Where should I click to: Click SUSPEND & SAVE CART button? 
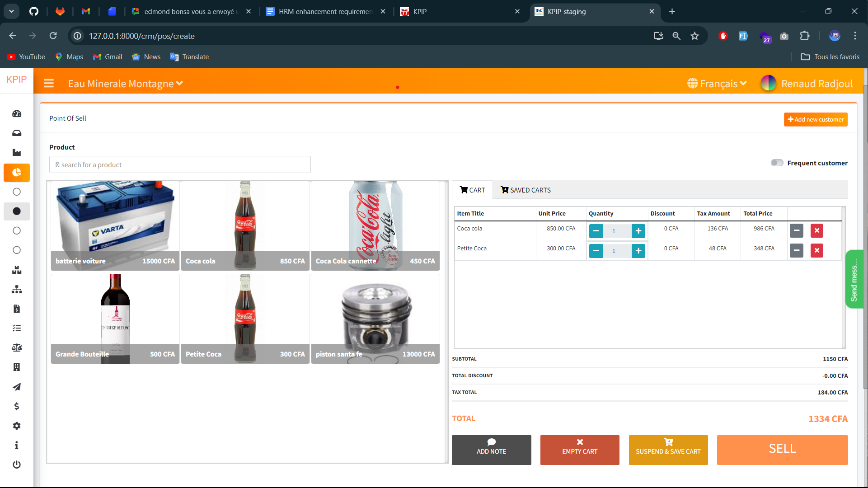coord(668,450)
